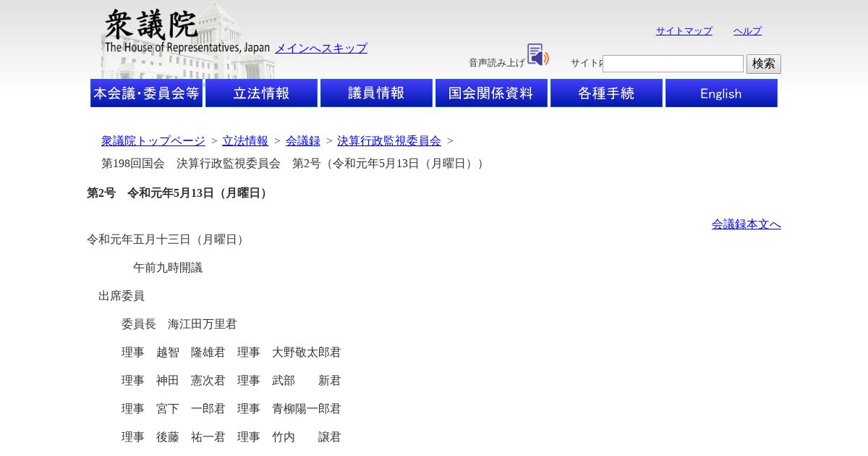The height and width of the screenshot is (456, 868).
Task: Click the 音声読み上げ text label
Action: pyautogui.click(x=497, y=63)
